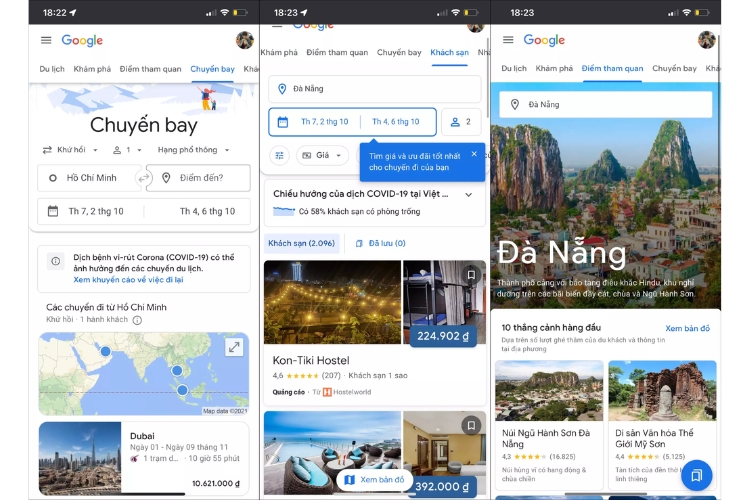Image resolution: width=750 pixels, height=500 pixels.
Task: Select hotel check-out date Th 4, 6 thg 10
Action: tap(396, 122)
